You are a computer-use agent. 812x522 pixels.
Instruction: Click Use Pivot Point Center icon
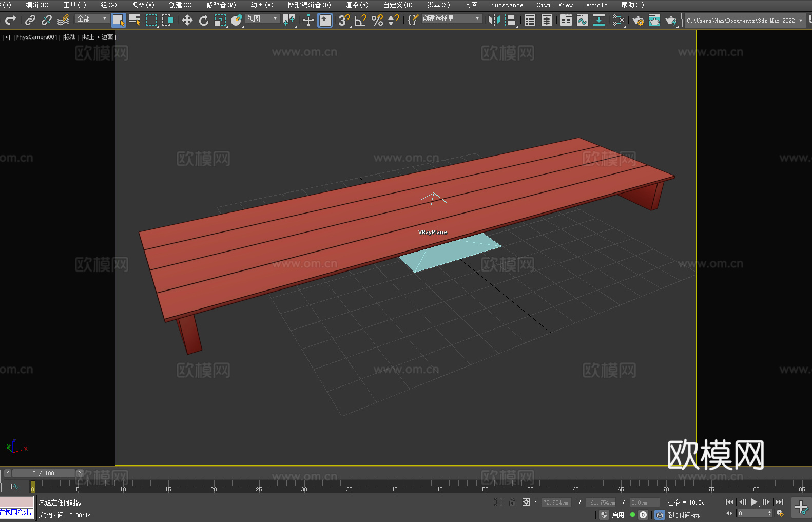coord(289,20)
